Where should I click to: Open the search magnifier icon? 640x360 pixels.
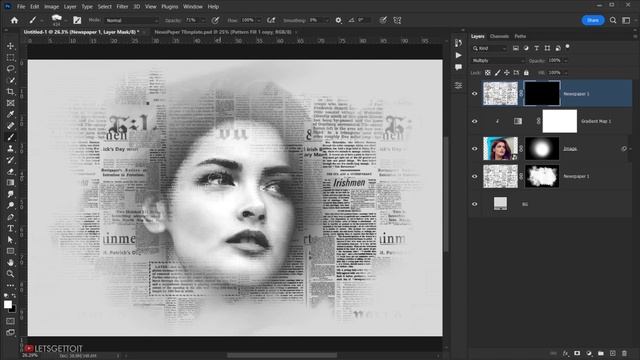coord(613,20)
